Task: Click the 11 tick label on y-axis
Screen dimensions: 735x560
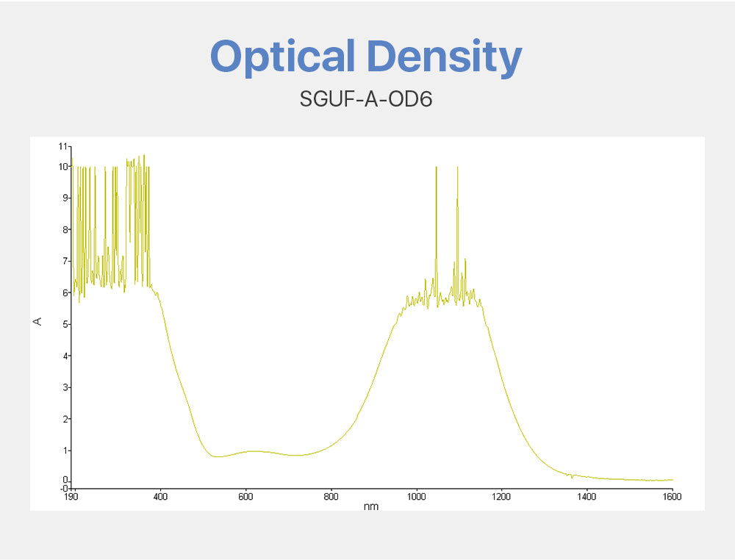Action: click(62, 146)
